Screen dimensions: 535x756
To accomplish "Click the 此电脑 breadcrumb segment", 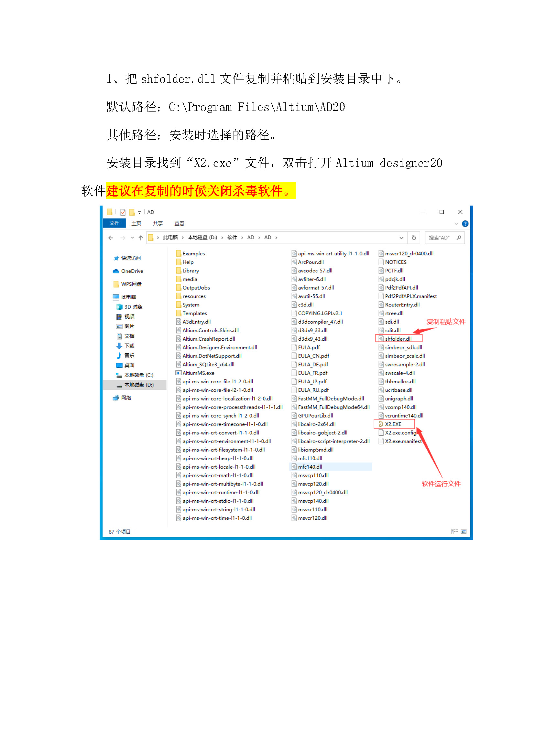I will [x=170, y=238].
